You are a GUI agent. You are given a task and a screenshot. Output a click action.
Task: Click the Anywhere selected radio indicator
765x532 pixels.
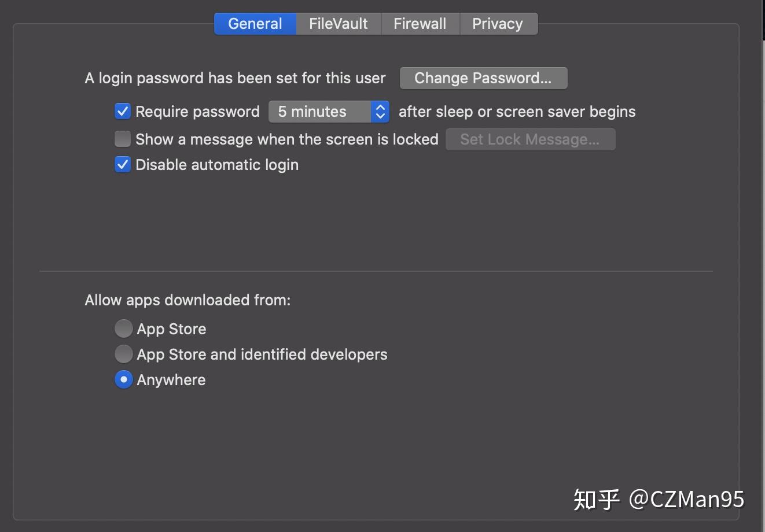123,379
